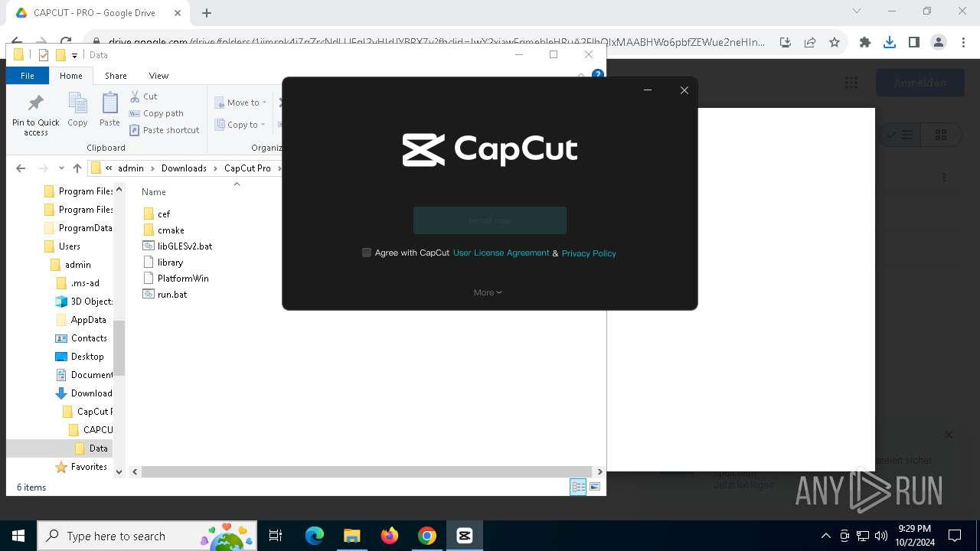
Task: Switch to the View ribbon tab
Action: pos(158,76)
